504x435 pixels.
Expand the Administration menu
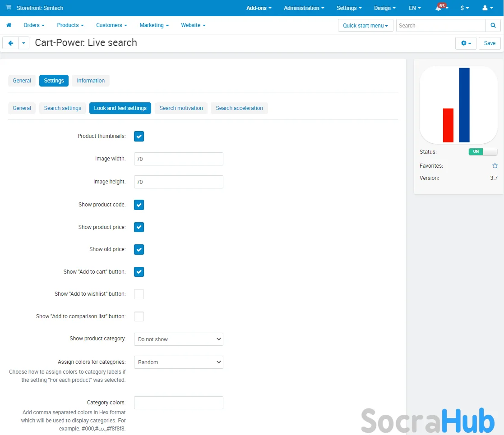point(304,8)
